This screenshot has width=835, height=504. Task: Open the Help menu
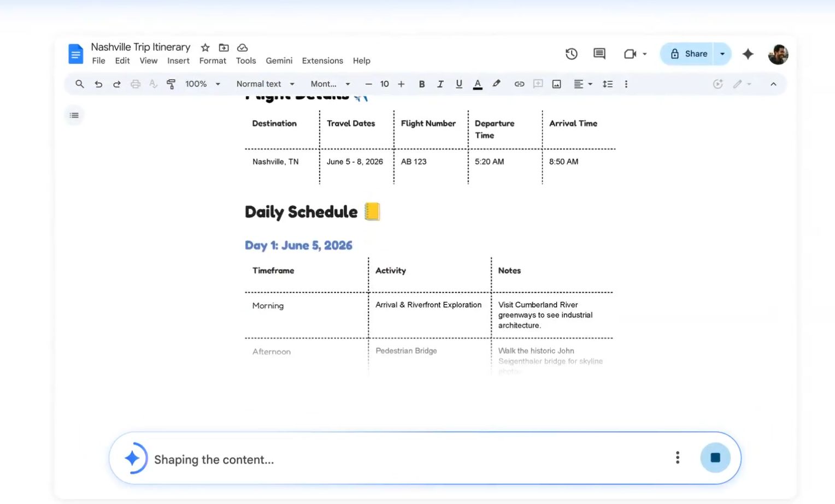[362, 61]
